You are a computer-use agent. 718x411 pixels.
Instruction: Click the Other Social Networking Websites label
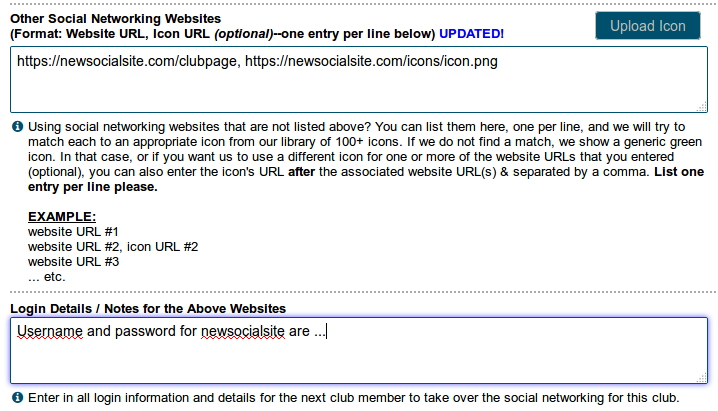(115, 19)
